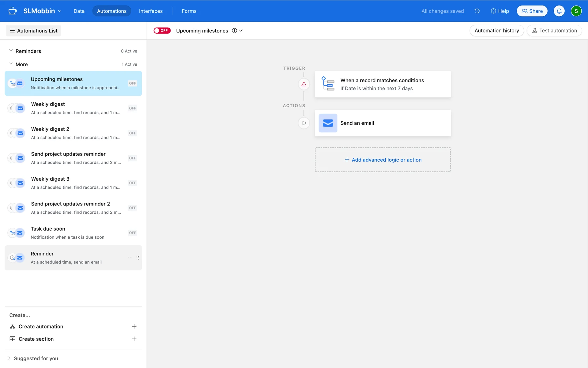Switch to the Data tab
Viewport: 588px width, 368px height.
[79, 11]
